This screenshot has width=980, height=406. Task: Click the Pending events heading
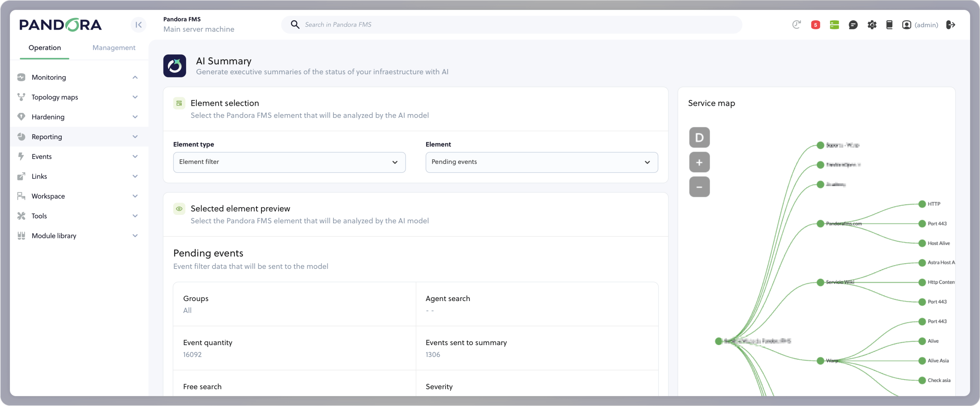coord(208,253)
